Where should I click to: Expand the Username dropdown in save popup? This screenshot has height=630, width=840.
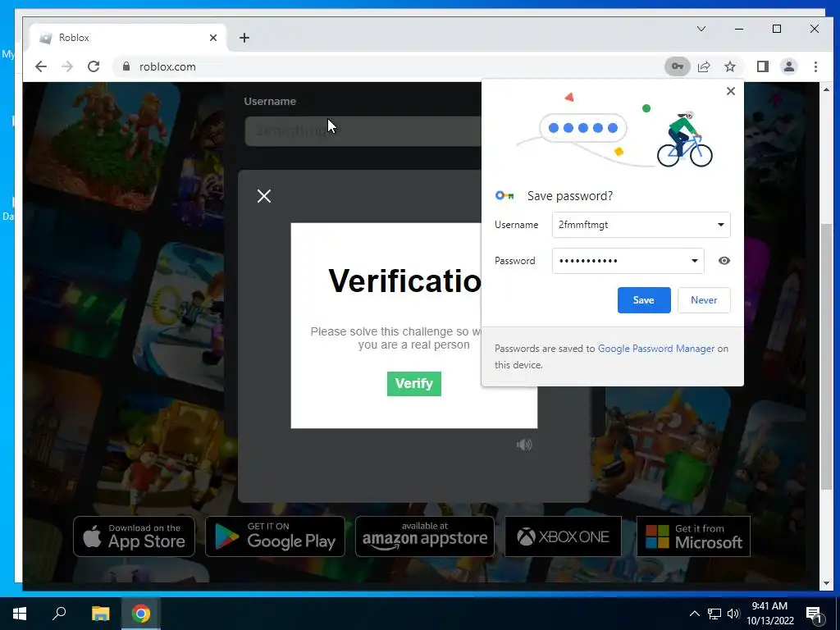coord(721,225)
